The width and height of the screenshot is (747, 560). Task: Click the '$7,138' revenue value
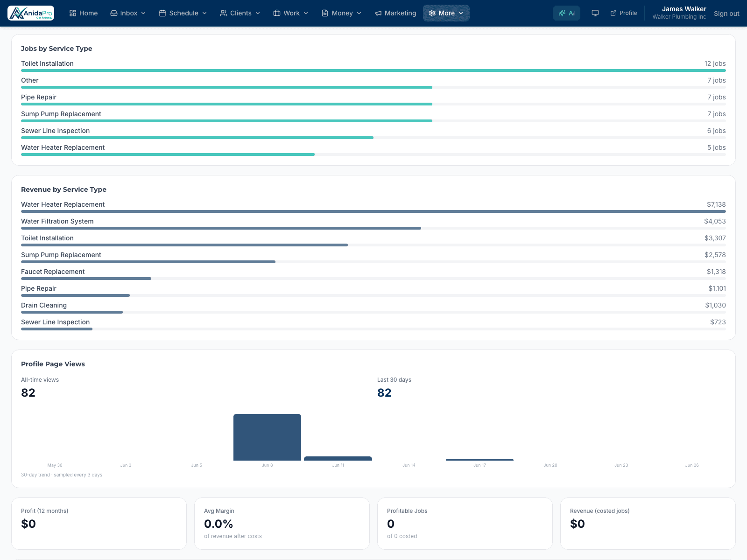[x=716, y=204]
